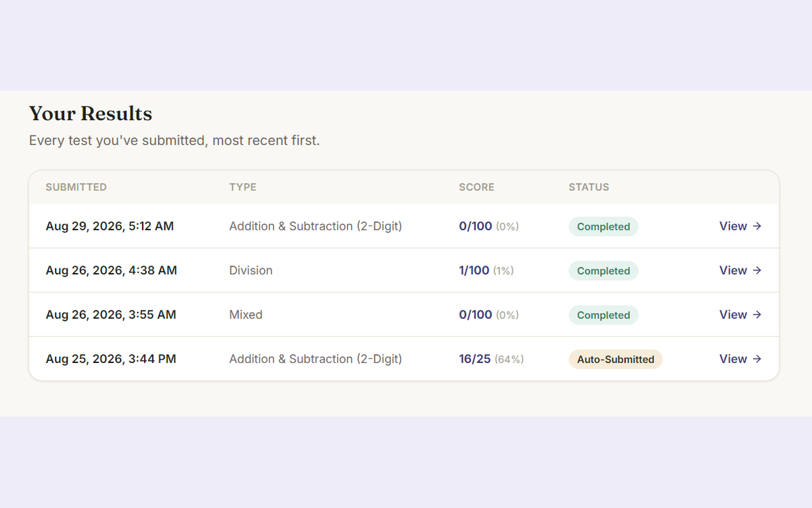The image size is (812, 508).
Task: Click score '1/100' in Division row
Action: 474,270
